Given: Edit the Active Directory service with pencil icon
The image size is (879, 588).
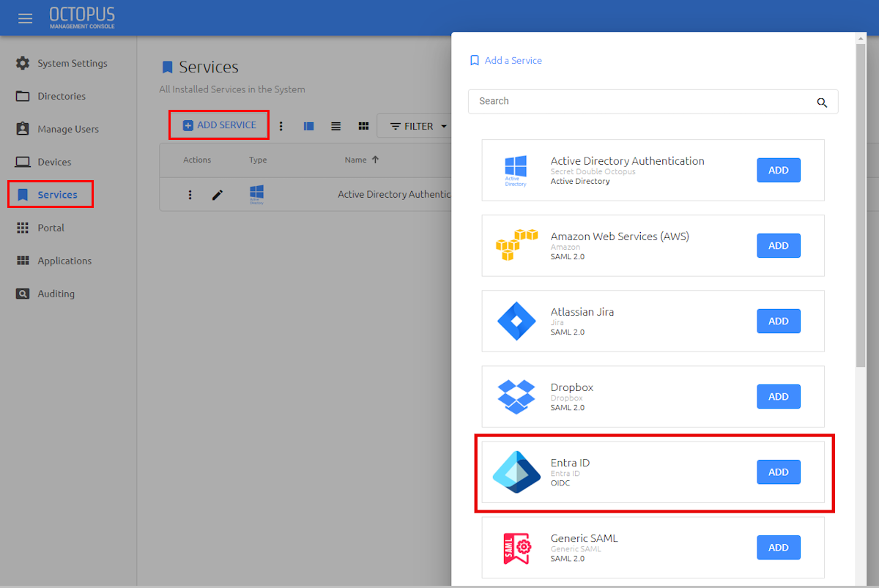Looking at the screenshot, I should [x=218, y=195].
